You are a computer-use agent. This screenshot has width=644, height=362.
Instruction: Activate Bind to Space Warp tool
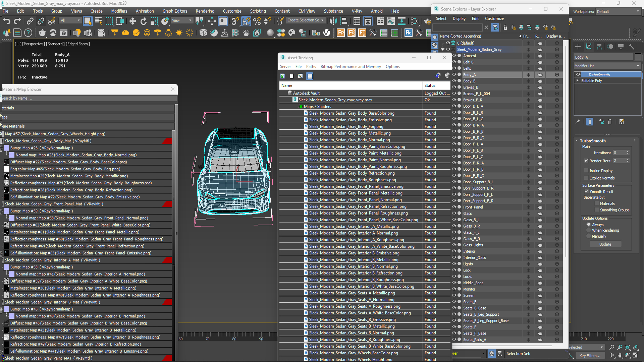point(51,21)
